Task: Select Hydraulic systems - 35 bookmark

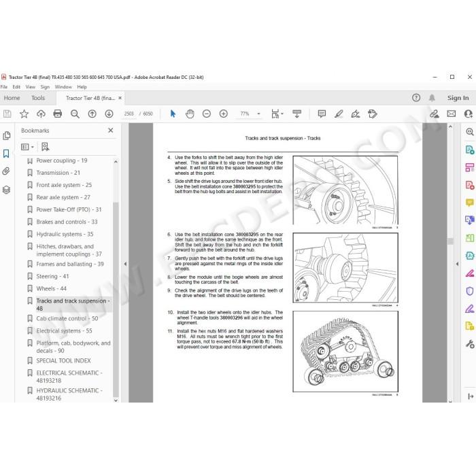Action: 65,234
